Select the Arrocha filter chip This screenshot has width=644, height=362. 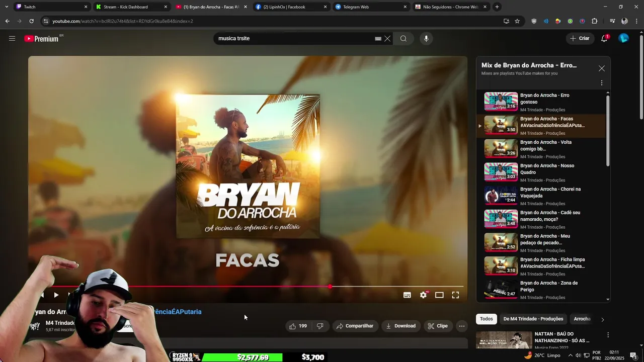click(582, 319)
